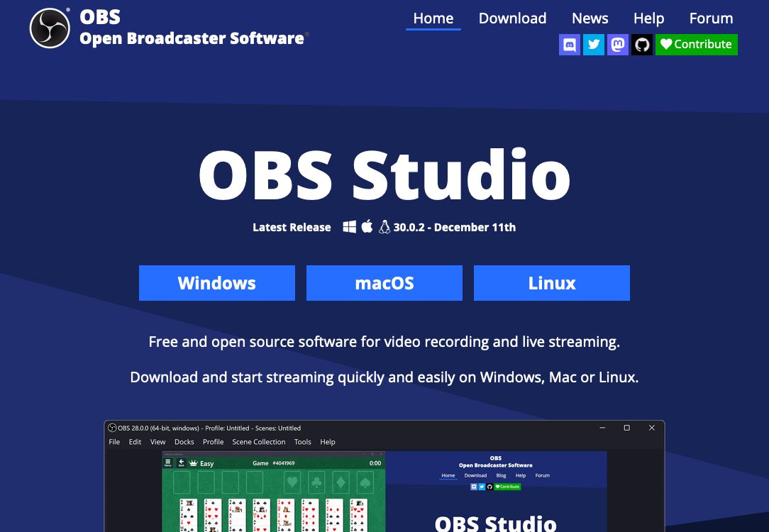This screenshot has height=532, width=769.
Task: Click the View menu in the OBS preview window
Action: click(x=158, y=442)
